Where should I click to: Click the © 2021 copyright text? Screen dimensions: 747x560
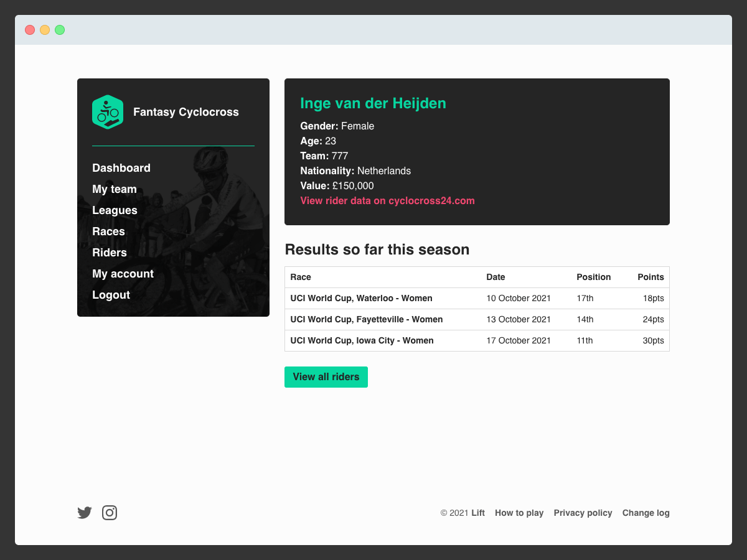454,513
